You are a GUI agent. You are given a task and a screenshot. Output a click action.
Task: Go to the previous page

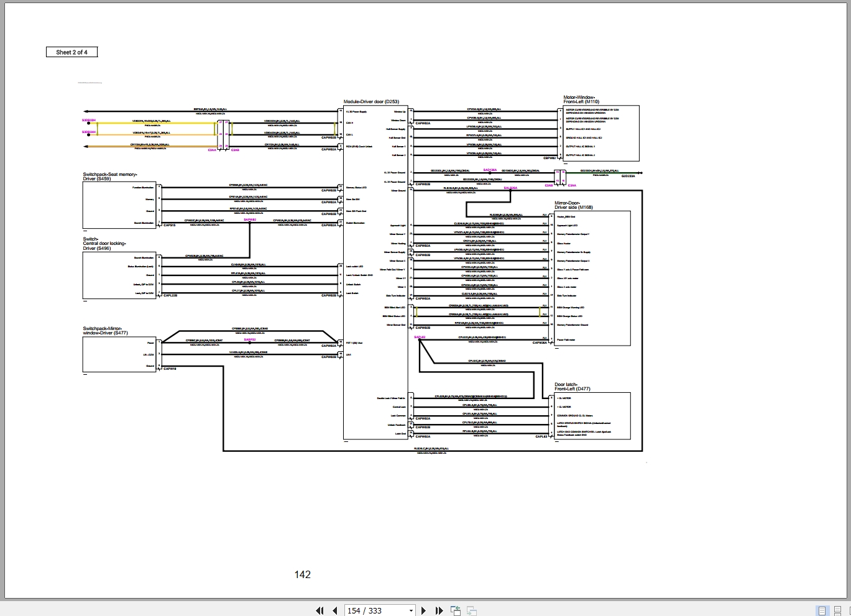[335, 610]
